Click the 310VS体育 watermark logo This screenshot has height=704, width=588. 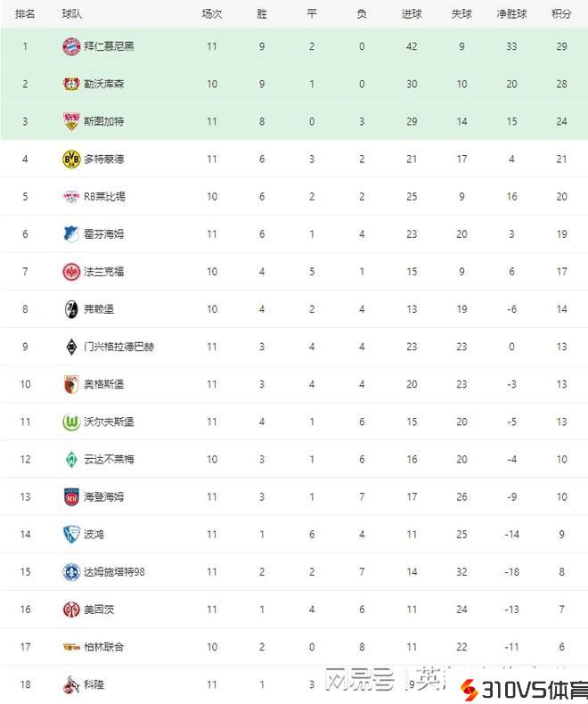point(524,689)
